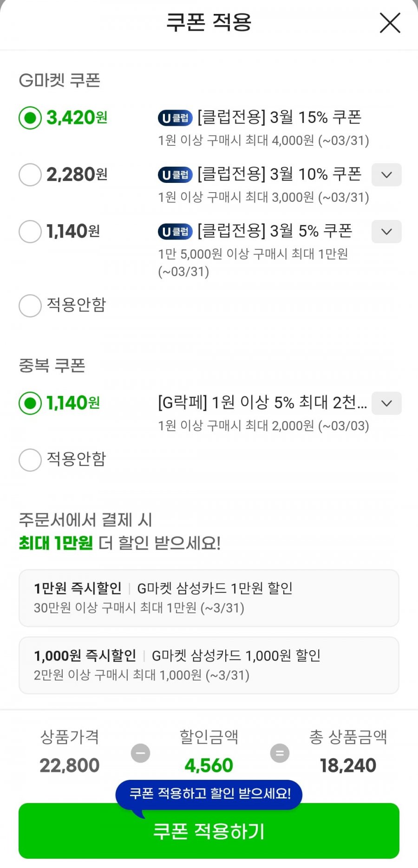Choose 적용안함 under 중복 쿠폰
Viewport: 418px width, 868px height.
[30, 460]
